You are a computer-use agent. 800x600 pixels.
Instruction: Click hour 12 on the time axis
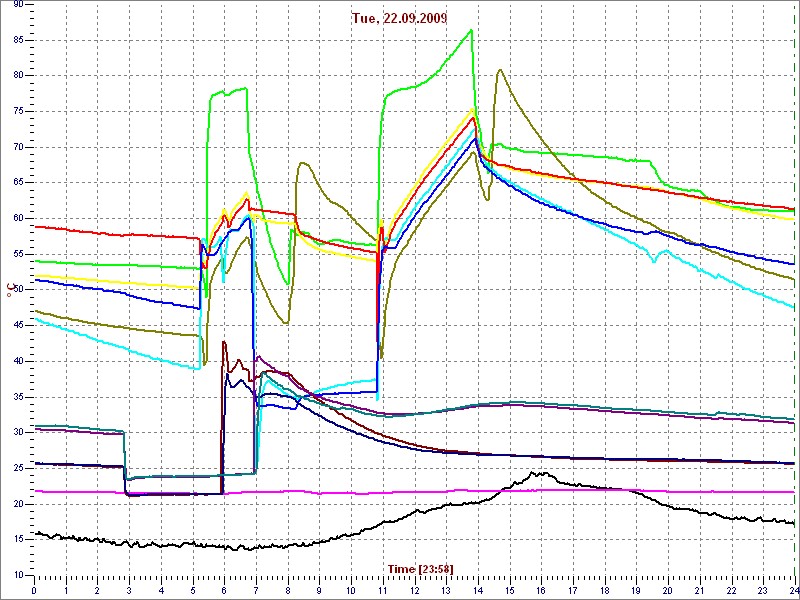[414, 590]
